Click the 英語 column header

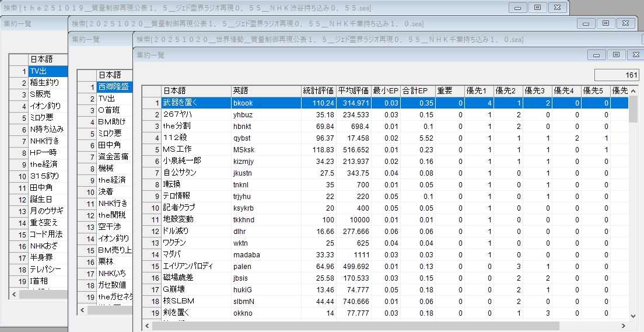click(266, 90)
